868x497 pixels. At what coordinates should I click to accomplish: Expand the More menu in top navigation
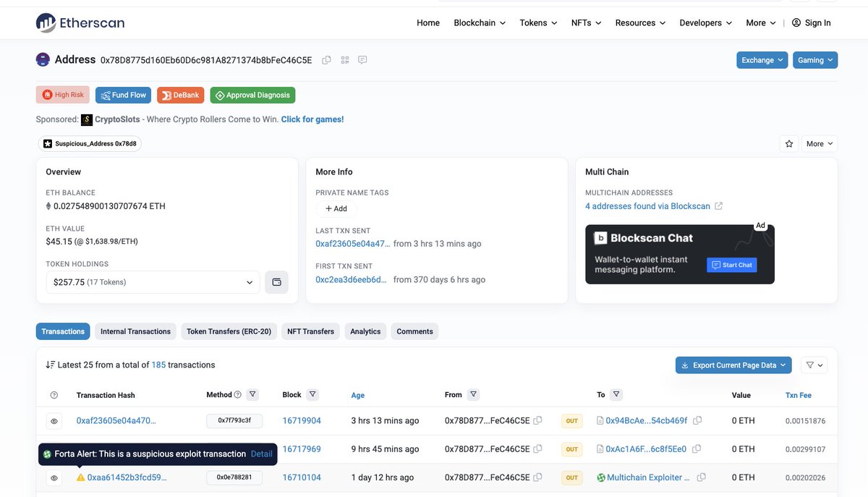tap(761, 22)
